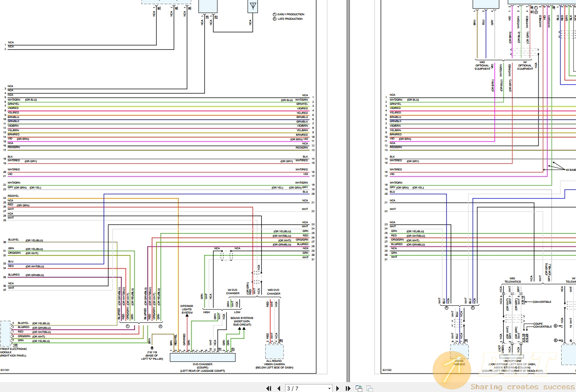This screenshot has height=392, width=576.
Task: Go to the first page
Action: (x=269, y=388)
